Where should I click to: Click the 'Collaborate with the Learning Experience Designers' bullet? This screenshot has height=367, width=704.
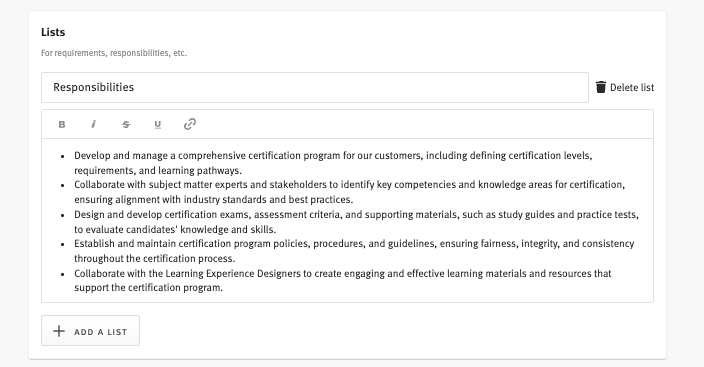tap(343, 280)
